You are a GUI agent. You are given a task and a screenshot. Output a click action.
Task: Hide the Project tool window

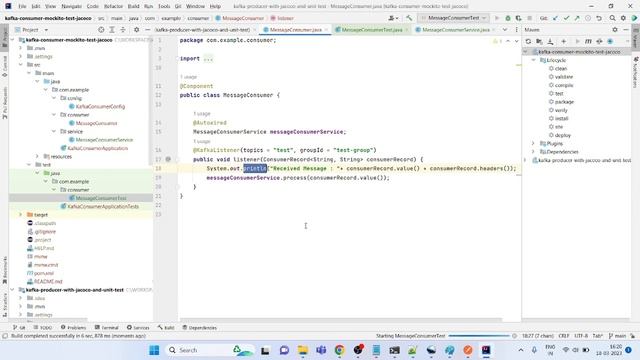(x=148, y=30)
